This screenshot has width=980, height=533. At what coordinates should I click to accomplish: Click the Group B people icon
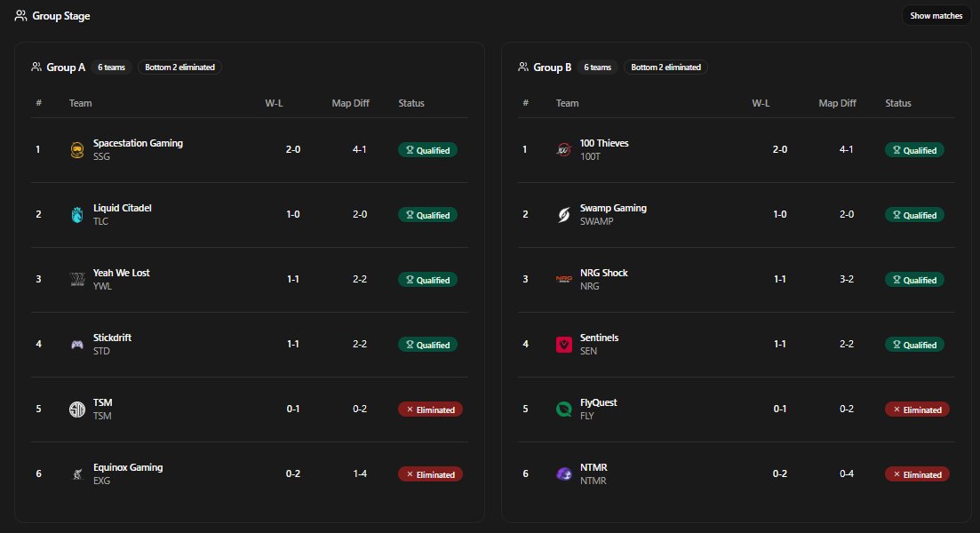[x=523, y=67]
